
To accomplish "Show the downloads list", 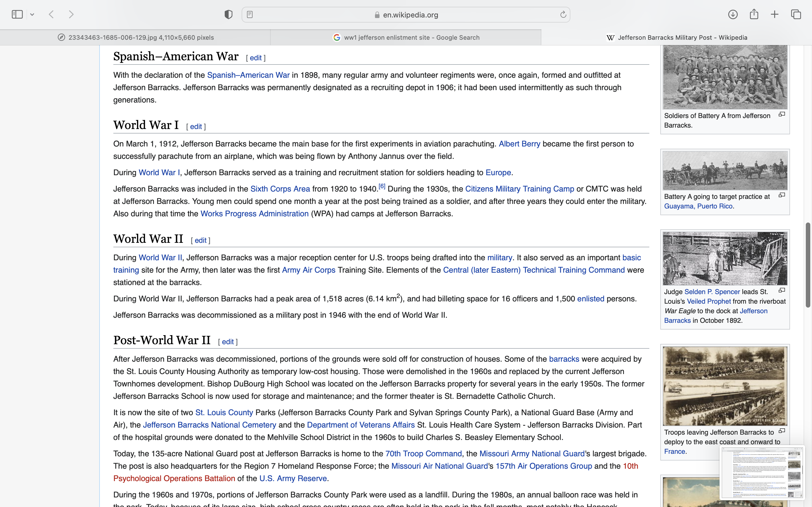I will (x=733, y=14).
